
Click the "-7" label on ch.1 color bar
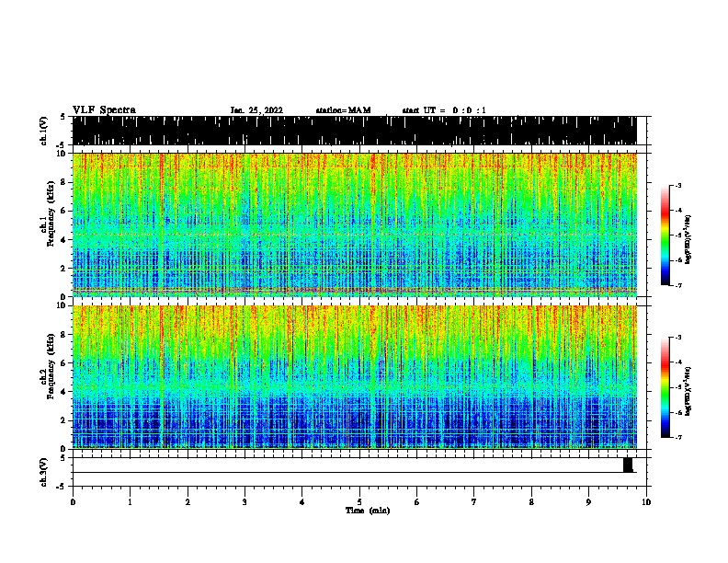pyautogui.click(x=678, y=286)
